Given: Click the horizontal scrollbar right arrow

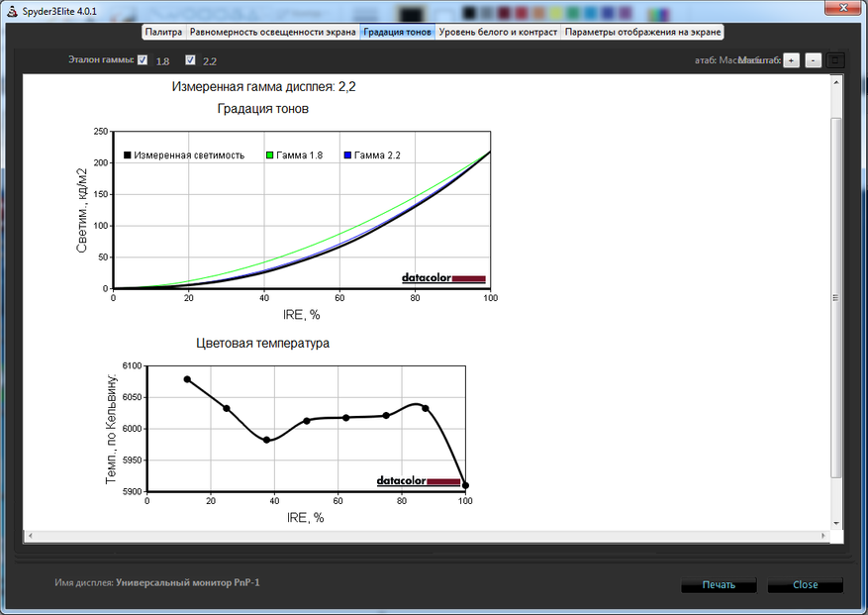Looking at the screenshot, I should pos(823,536).
